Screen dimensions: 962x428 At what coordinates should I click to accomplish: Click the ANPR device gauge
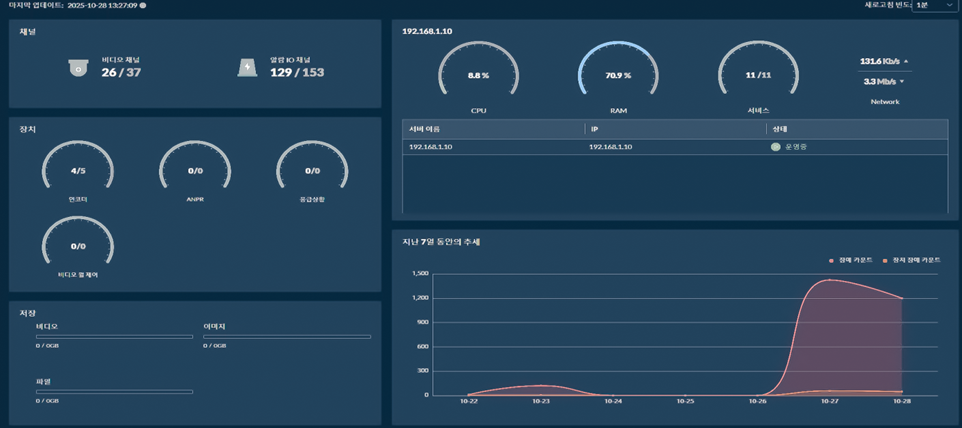[195, 171]
